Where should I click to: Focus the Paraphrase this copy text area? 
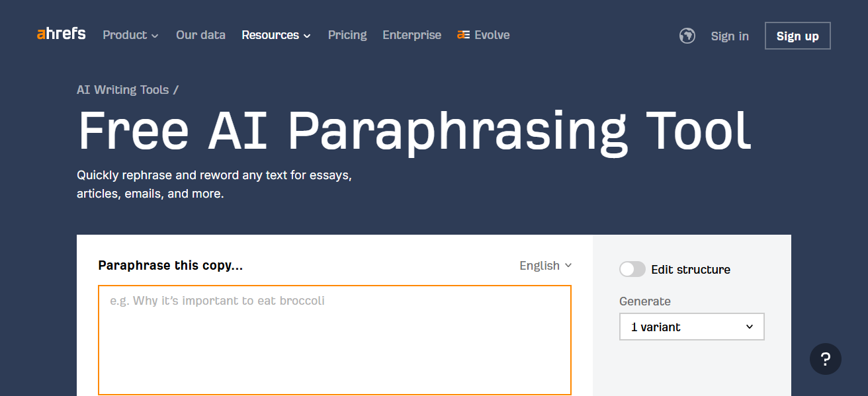[335, 340]
